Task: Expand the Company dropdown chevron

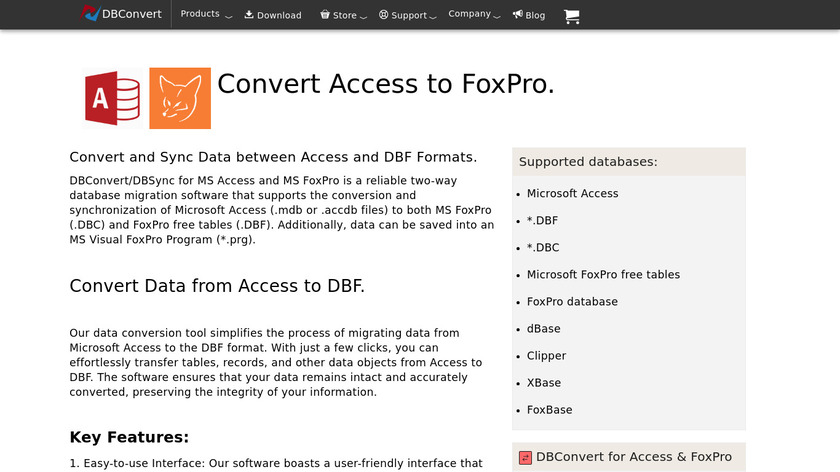Action: [497, 17]
